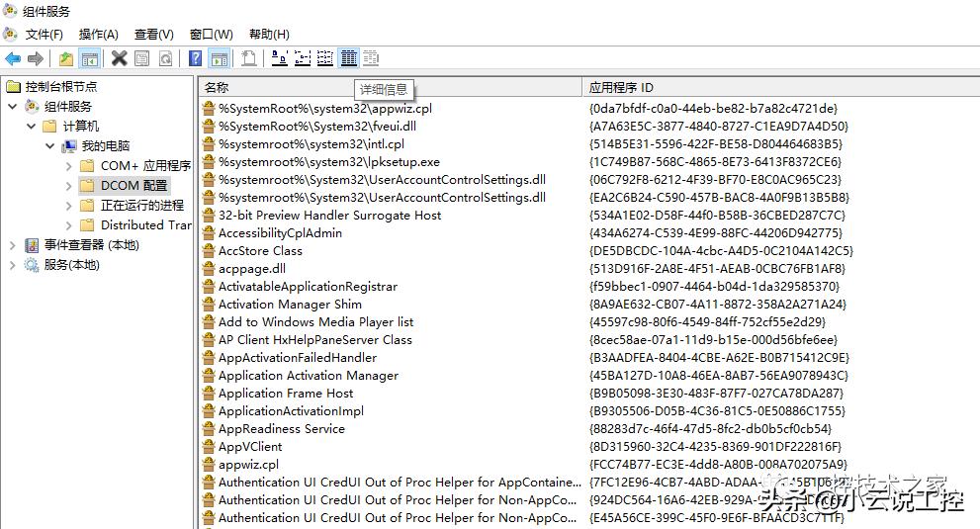This screenshot has height=529, width=980.
Task: Expand the 正在运行的进程 node
Action: [69, 206]
